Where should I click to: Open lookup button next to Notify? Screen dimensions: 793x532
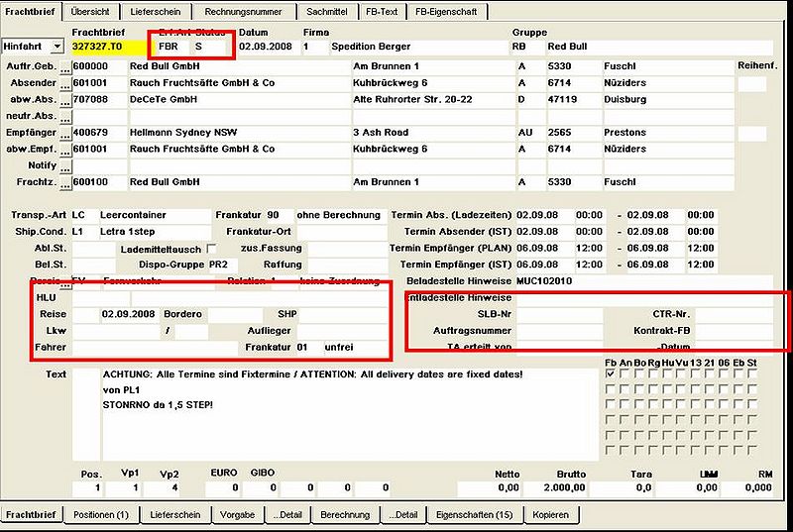coord(65,167)
